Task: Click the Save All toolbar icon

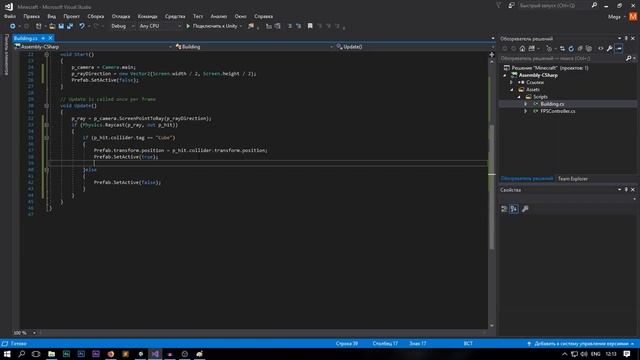Action: [70, 26]
